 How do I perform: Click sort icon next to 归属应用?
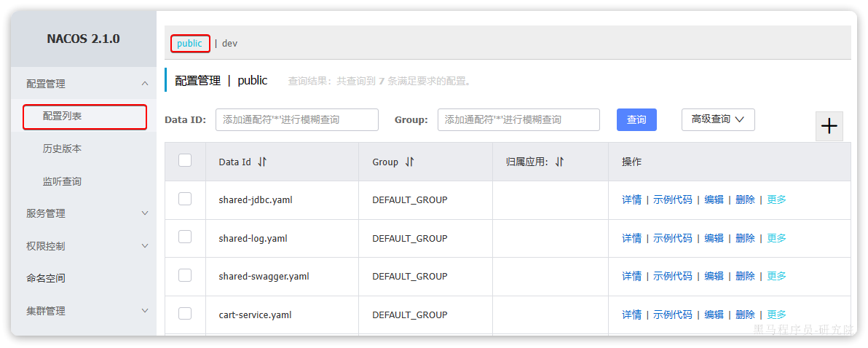coord(559,162)
